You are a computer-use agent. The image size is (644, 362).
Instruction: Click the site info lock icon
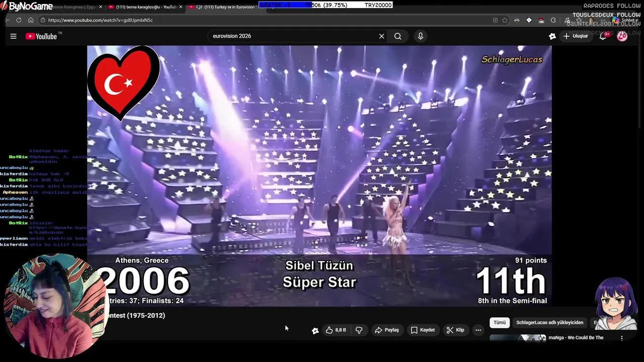point(43,20)
